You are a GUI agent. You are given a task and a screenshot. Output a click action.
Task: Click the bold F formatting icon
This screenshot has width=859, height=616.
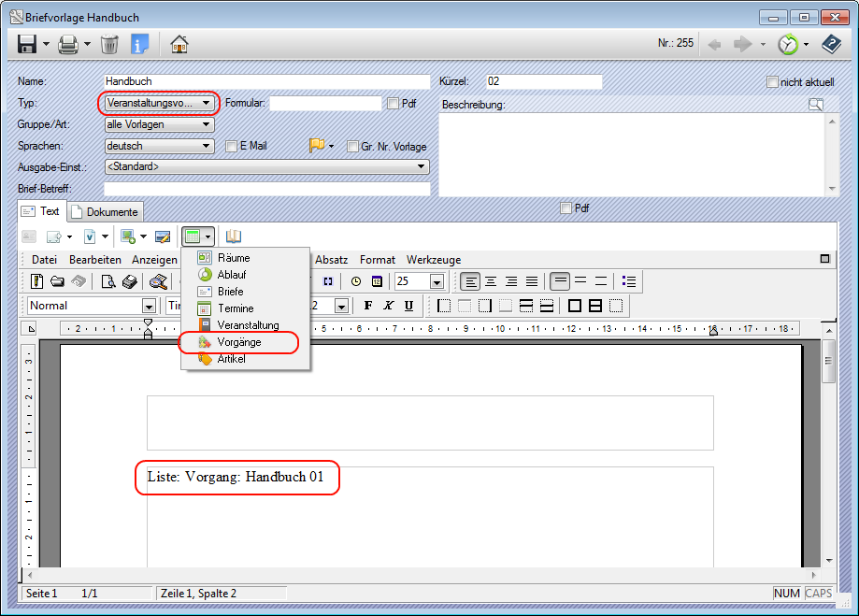(368, 306)
